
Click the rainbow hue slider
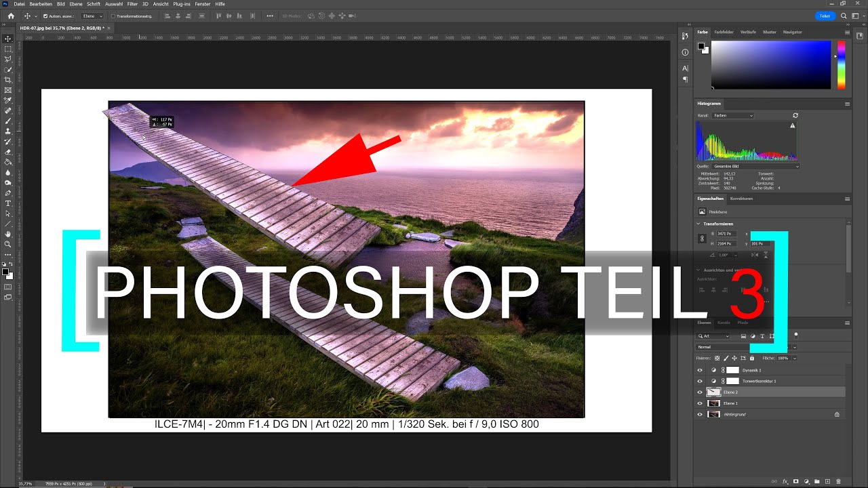[x=841, y=64]
